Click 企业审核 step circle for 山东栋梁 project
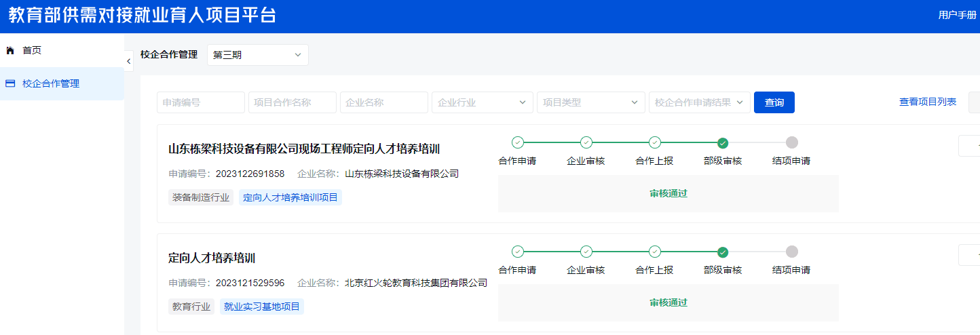The width and height of the screenshot is (980, 335). 586,142
